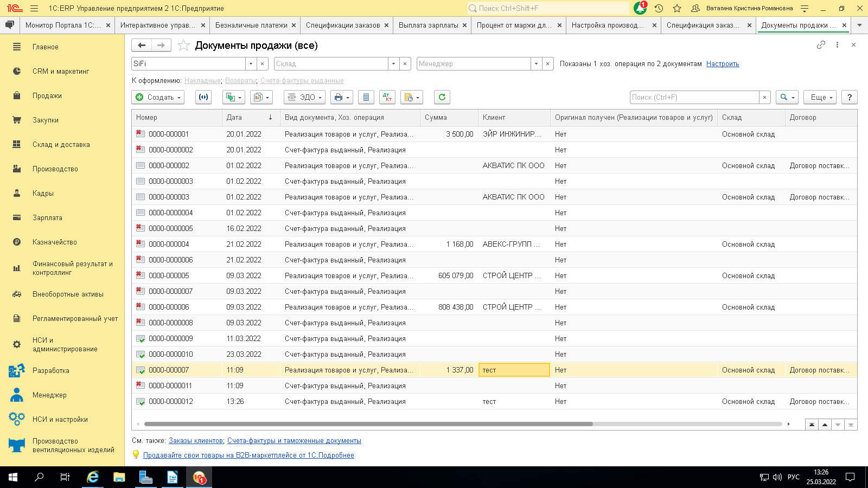Open Заказы клиентов link
The image size is (868, 488).
pos(196,441)
